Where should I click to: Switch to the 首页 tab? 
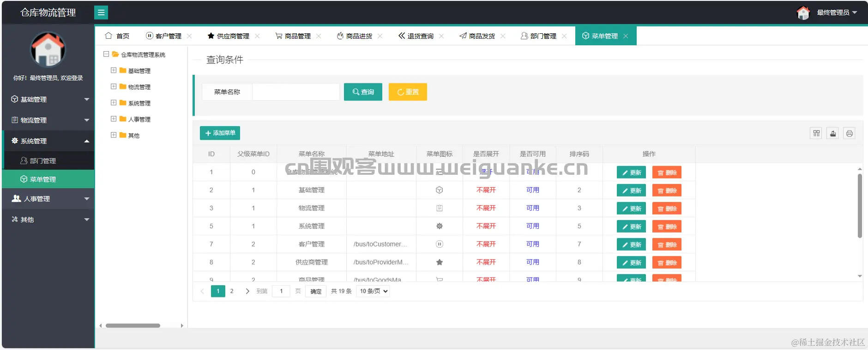coord(117,36)
